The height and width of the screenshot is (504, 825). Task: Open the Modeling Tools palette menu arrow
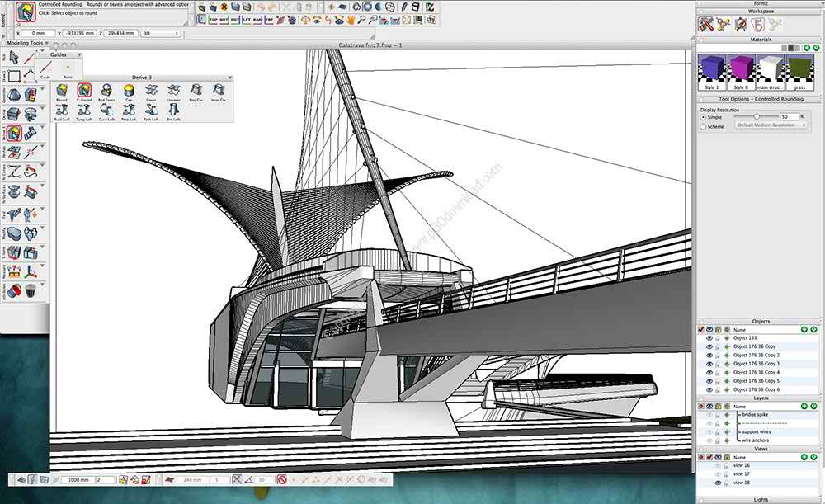pos(47,43)
